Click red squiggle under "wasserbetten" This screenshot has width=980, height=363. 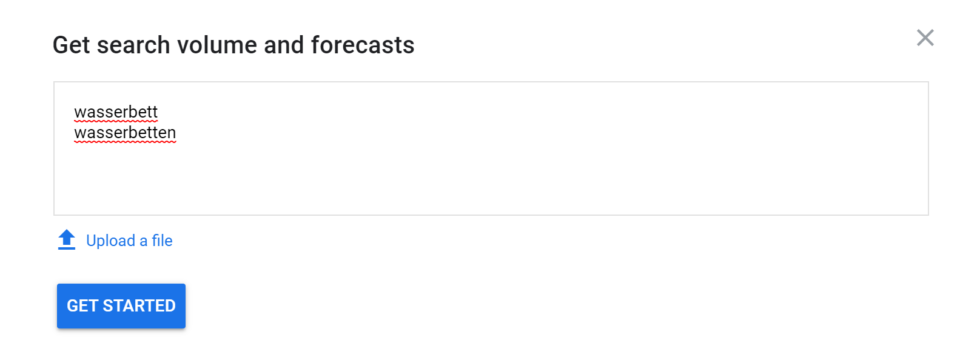tap(125, 142)
